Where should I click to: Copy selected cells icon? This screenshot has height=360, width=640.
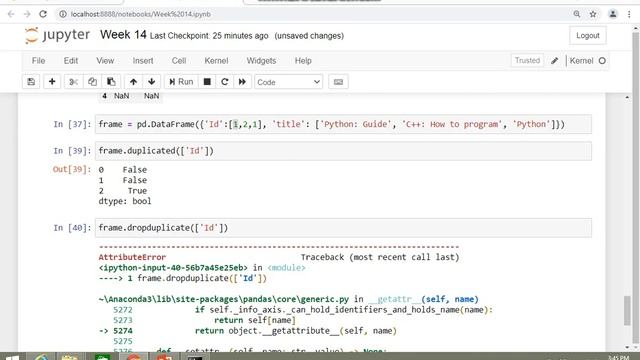pyautogui.click(x=92, y=82)
